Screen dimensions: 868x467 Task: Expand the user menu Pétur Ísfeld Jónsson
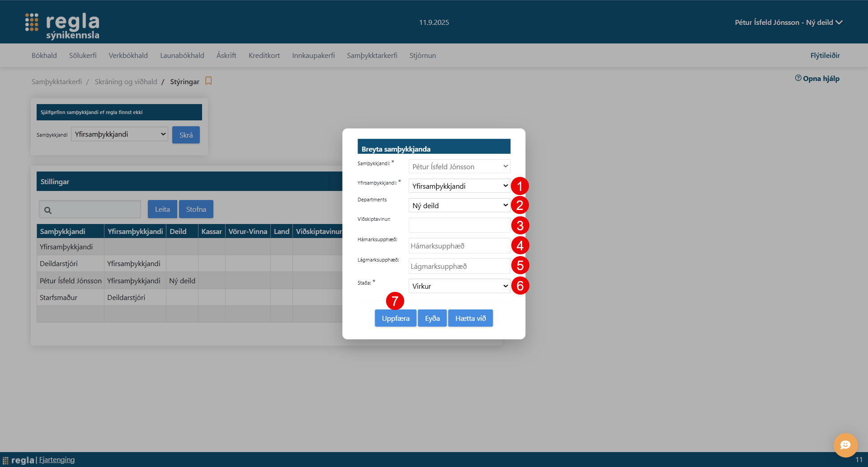tap(788, 22)
